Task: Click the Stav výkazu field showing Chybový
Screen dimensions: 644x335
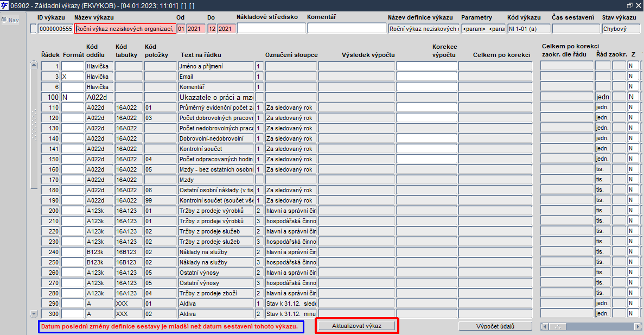Action: tap(621, 29)
